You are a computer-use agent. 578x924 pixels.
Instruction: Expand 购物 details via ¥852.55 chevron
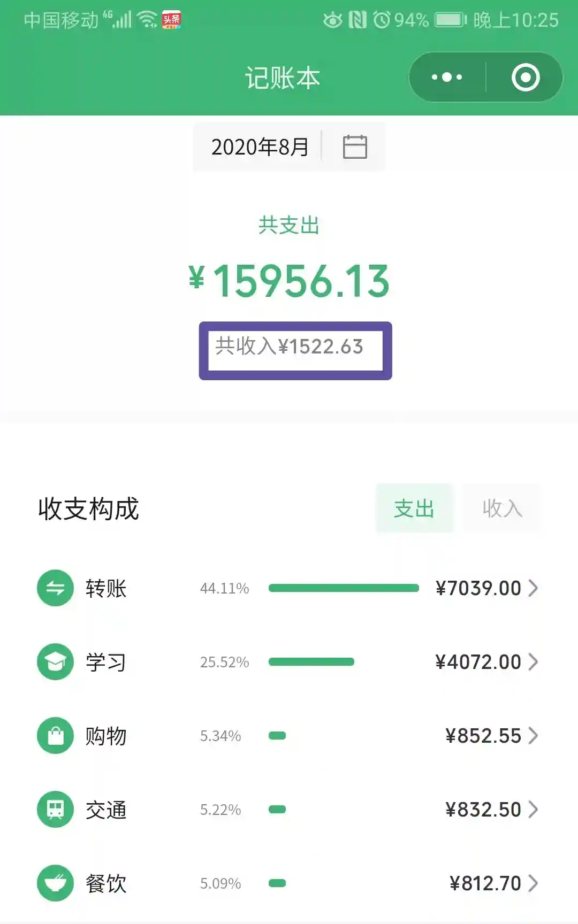[533, 736]
